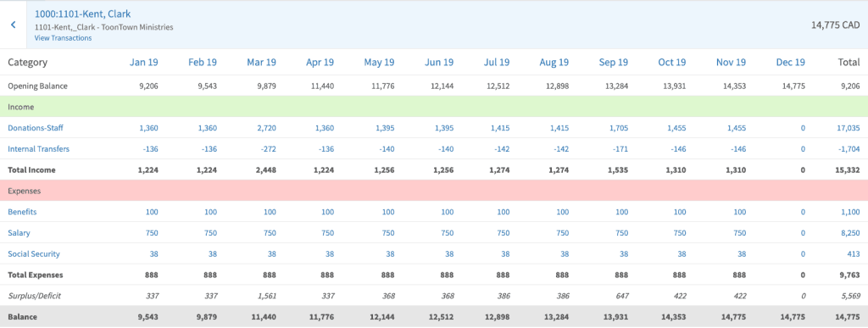Click Internal Transfers value -171 for September

[x=621, y=149]
